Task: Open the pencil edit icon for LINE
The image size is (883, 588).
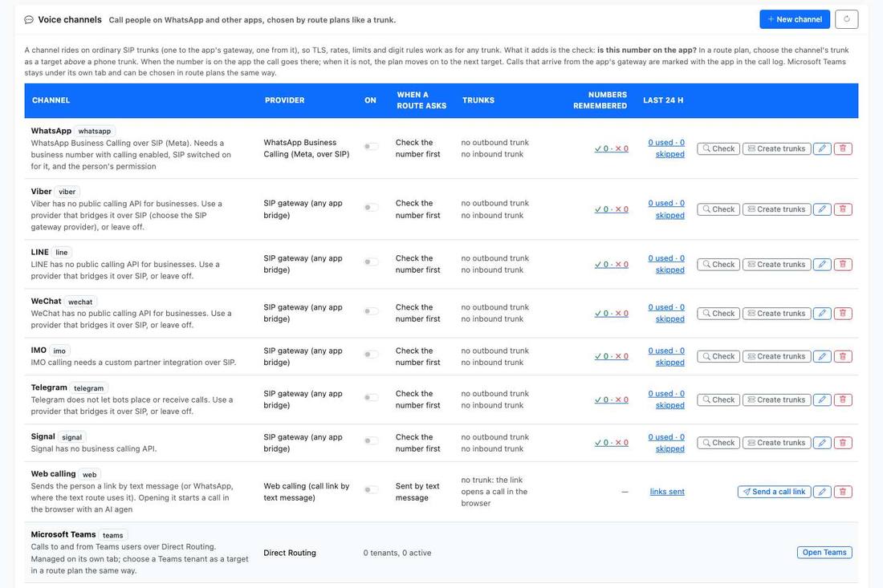Action: tap(822, 265)
